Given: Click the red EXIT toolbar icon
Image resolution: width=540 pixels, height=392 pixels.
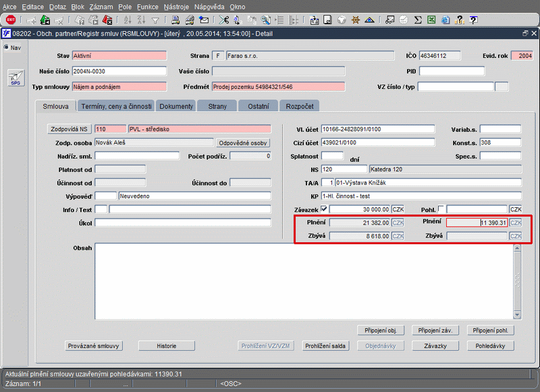Looking at the screenshot, I should 10,20.
